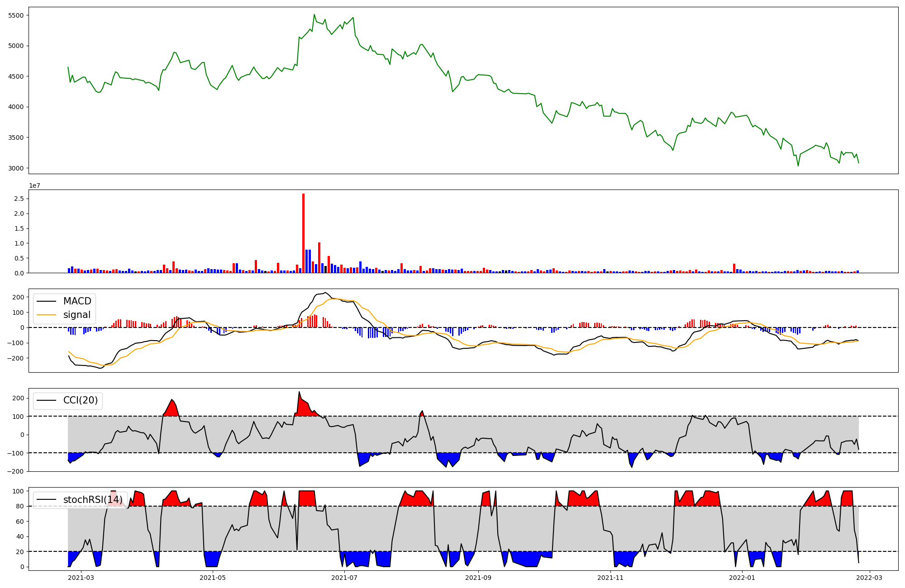Click the tallest red volume bar
This screenshot has width=905, height=588.
tap(303, 233)
